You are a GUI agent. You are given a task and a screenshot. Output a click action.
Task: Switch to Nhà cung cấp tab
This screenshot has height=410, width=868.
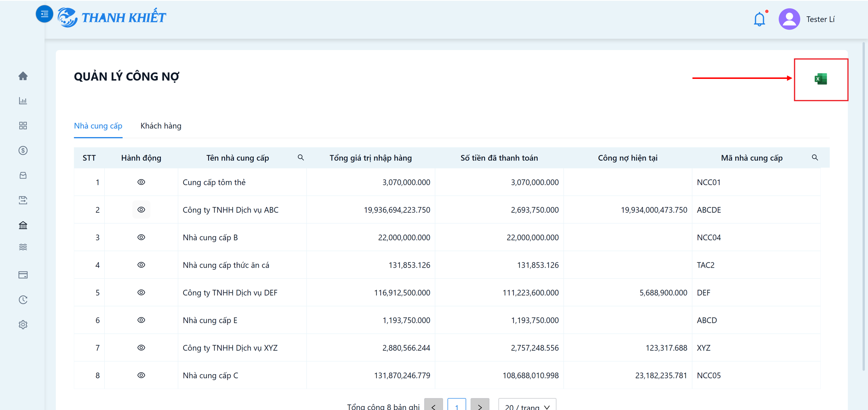pyautogui.click(x=98, y=126)
